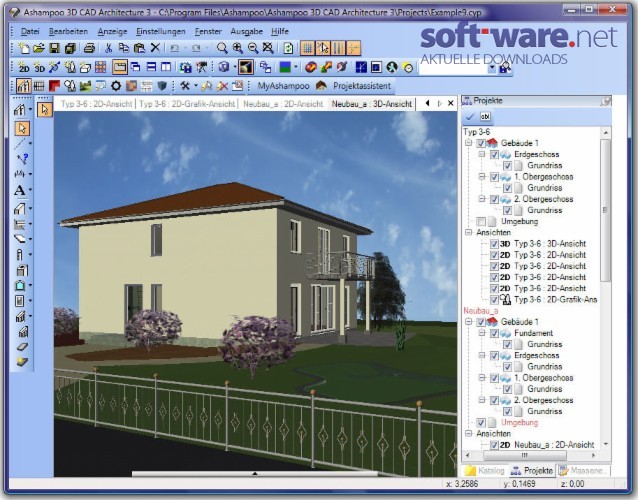The image size is (638, 500).
Task: Click the MyAshampoo button
Action: [x=283, y=86]
